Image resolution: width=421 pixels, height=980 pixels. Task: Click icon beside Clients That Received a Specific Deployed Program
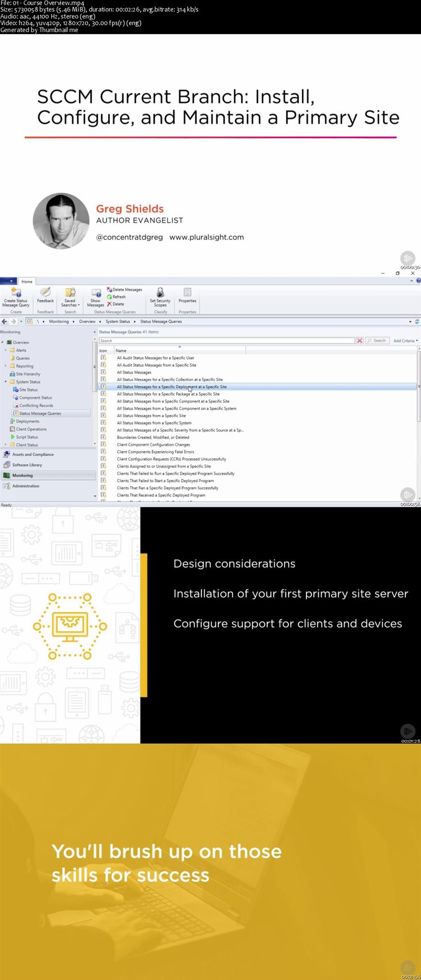[x=103, y=495]
